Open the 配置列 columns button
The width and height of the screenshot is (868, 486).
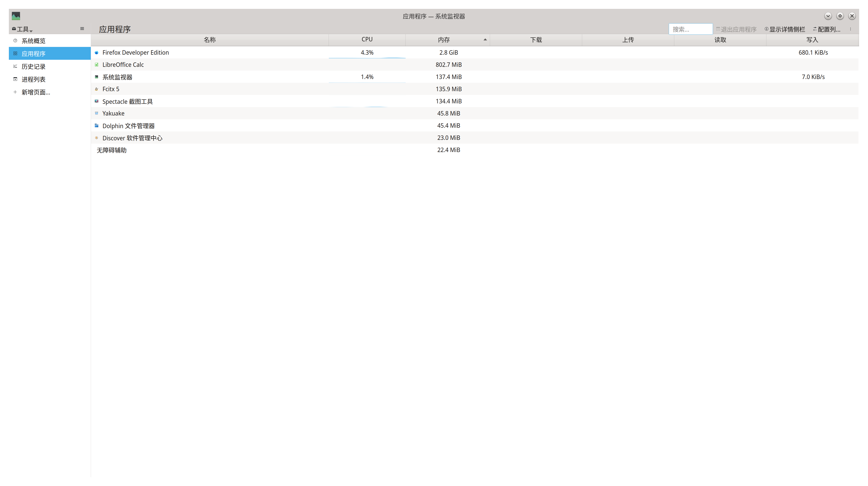[x=827, y=29]
